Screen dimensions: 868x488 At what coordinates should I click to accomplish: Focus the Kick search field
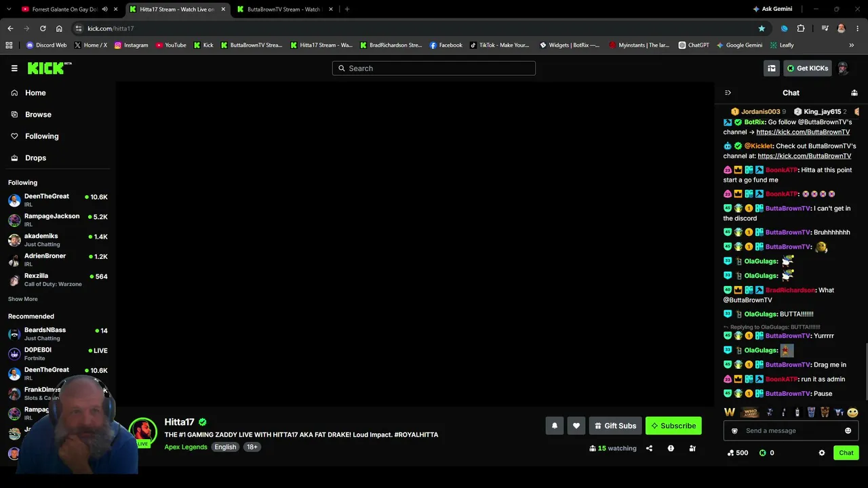[x=434, y=68]
